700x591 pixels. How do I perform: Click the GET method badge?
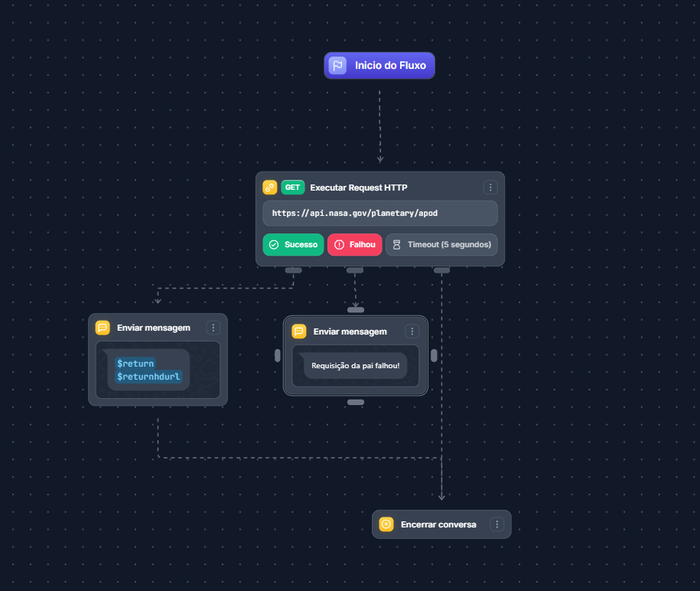[x=293, y=187]
